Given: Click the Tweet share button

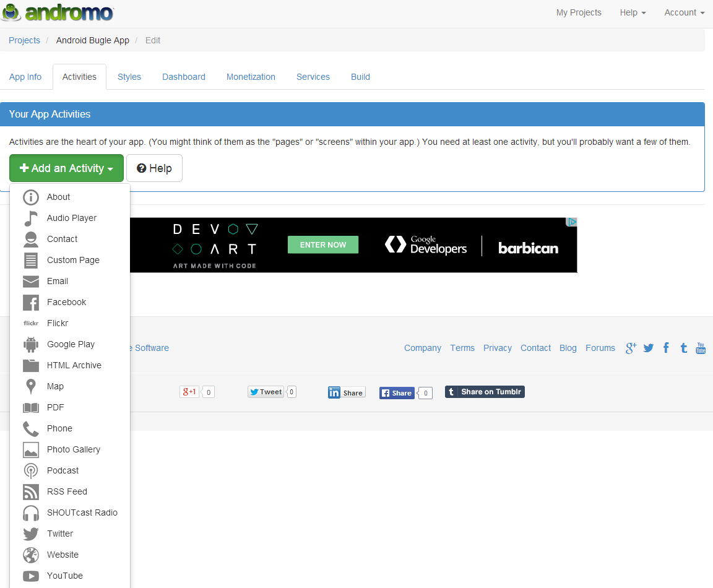Looking at the screenshot, I should coord(266,392).
